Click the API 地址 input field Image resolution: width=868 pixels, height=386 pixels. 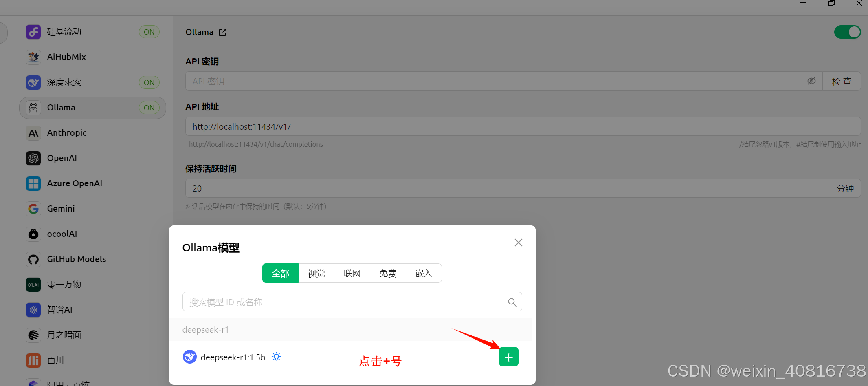coord(523,126)
